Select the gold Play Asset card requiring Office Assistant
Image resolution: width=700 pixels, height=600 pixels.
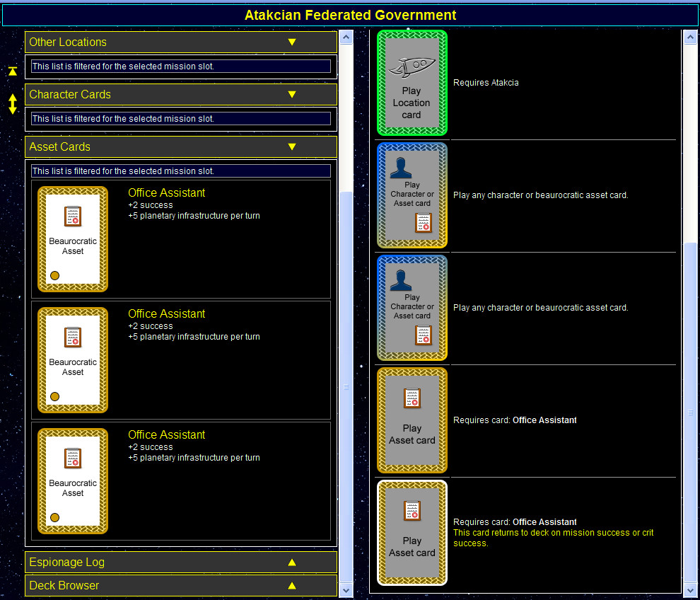(412, 420)
